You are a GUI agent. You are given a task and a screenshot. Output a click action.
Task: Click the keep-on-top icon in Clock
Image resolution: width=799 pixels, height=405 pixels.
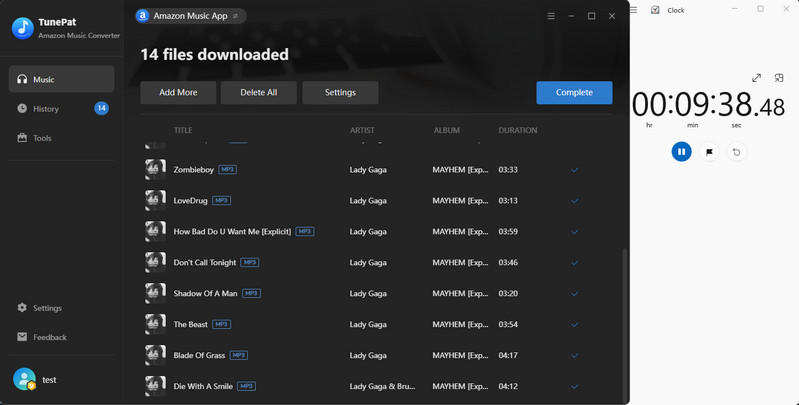coord(779,78)
